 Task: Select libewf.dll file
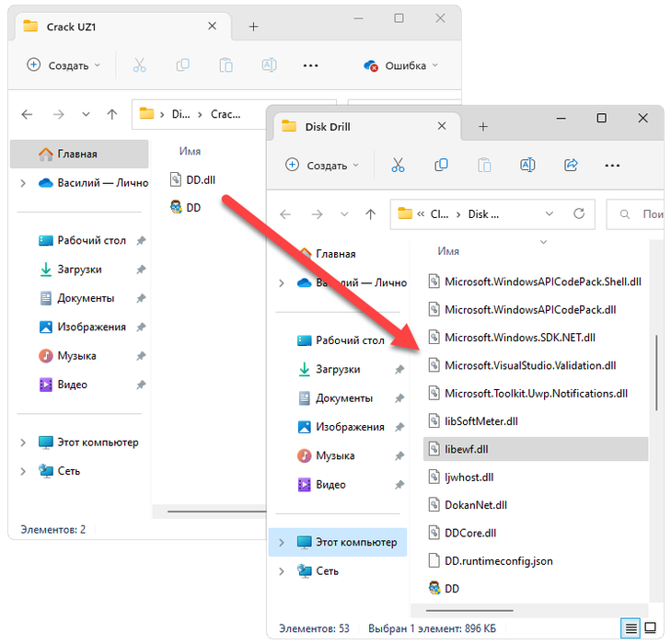536,449
